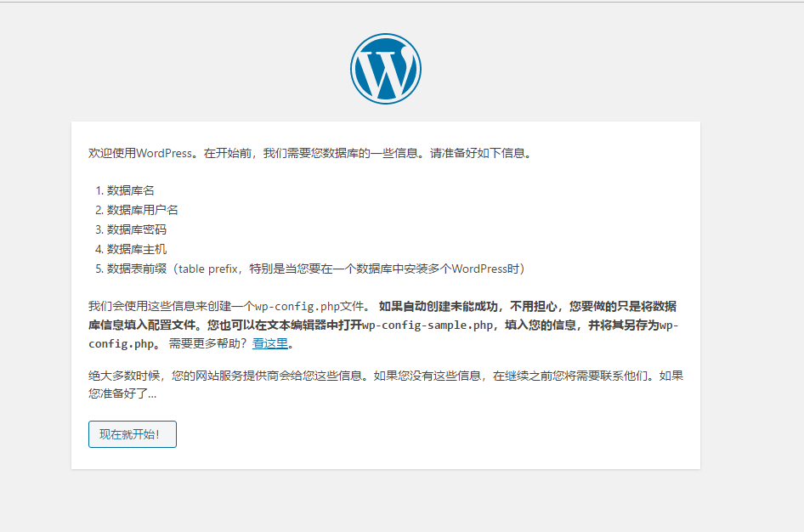Click the text 我们会使用这些信息来创建一个wp-config.php文件

pyautogui.click(x=229, y=307)
